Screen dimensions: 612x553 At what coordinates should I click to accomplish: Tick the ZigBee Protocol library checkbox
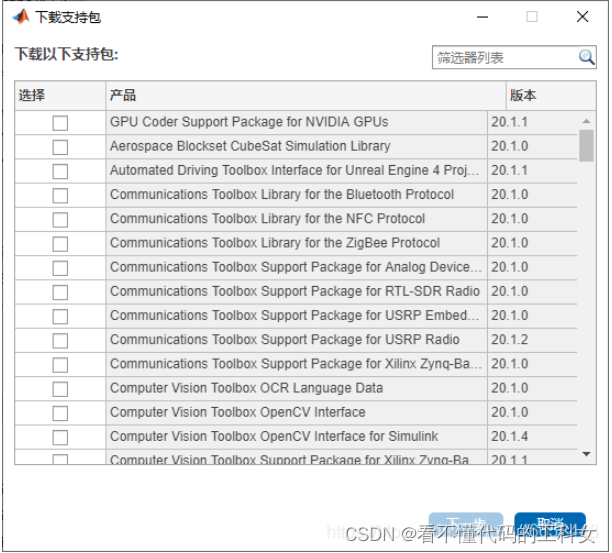60,244
